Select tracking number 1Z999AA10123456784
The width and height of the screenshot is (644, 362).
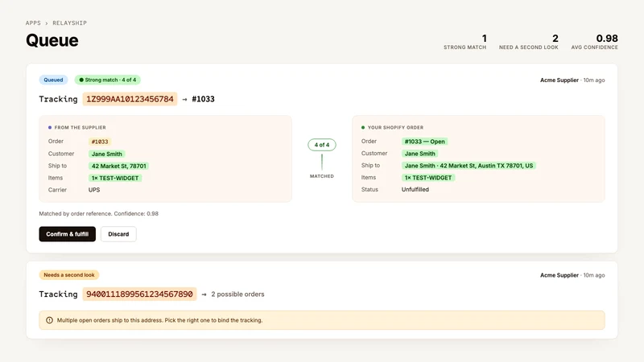pos(130,99)
